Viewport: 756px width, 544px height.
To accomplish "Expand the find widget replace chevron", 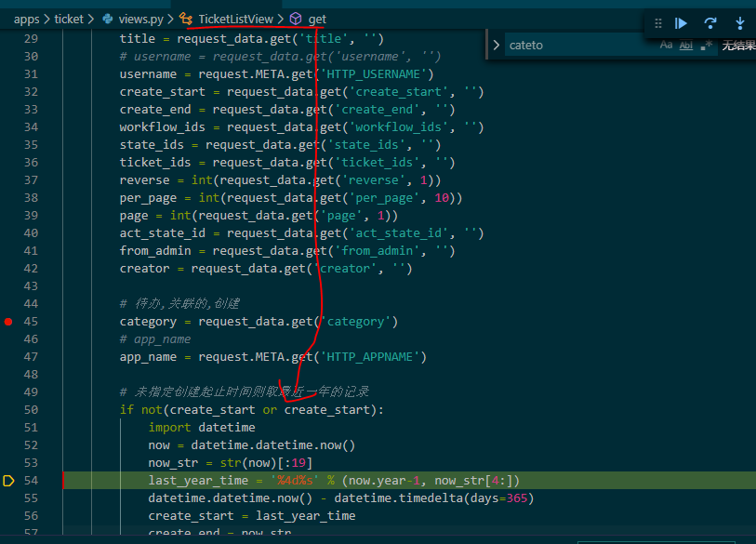I will (496, 45).
